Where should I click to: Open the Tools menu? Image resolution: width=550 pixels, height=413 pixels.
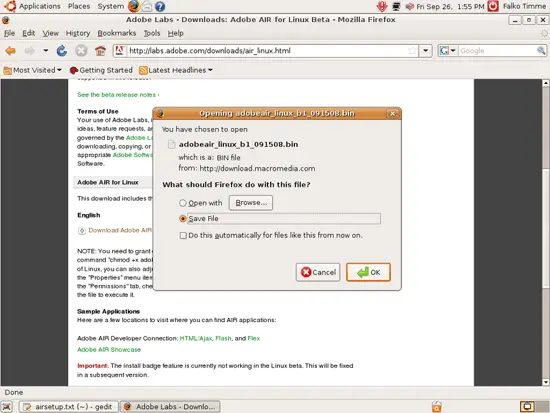pos(152,33)
